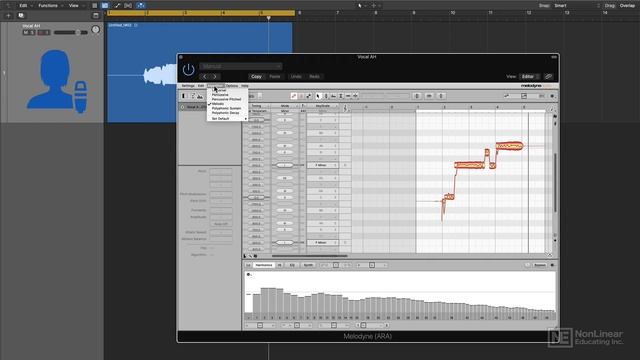Switch to EQ tab in Sound Editor
640x360 pixels.
click(292, 265)
